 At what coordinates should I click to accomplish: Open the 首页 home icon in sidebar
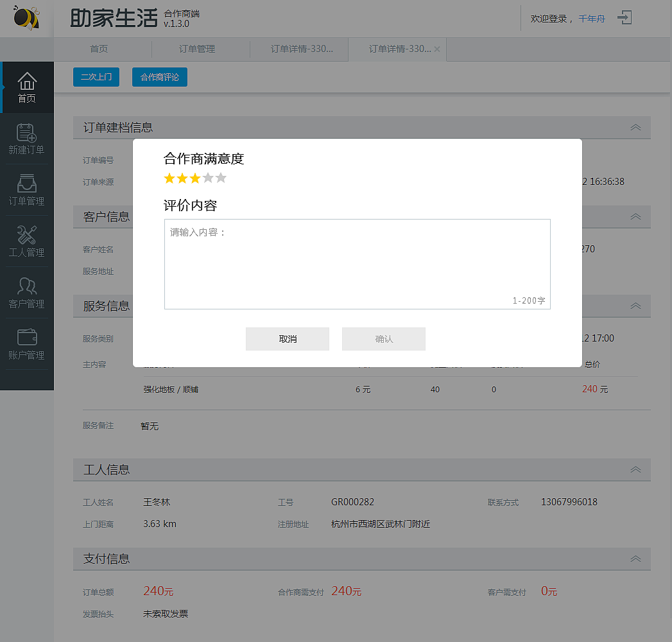(27, 87)
